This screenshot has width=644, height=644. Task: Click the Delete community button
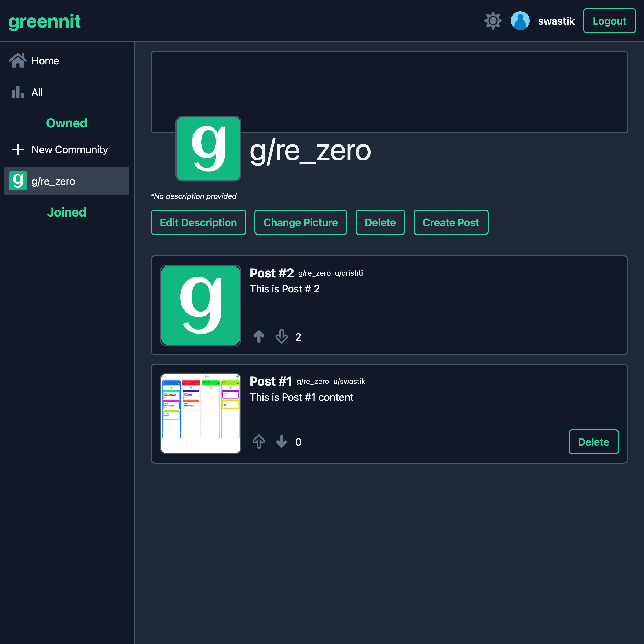point(380,223)
